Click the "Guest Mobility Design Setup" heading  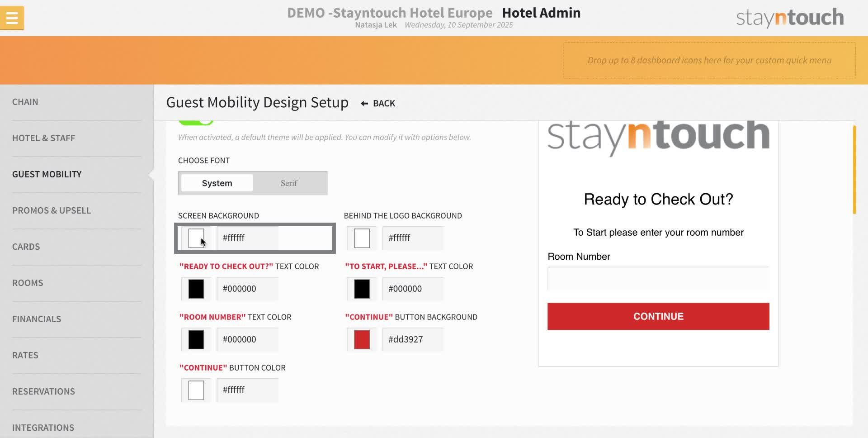pos(257,103)
